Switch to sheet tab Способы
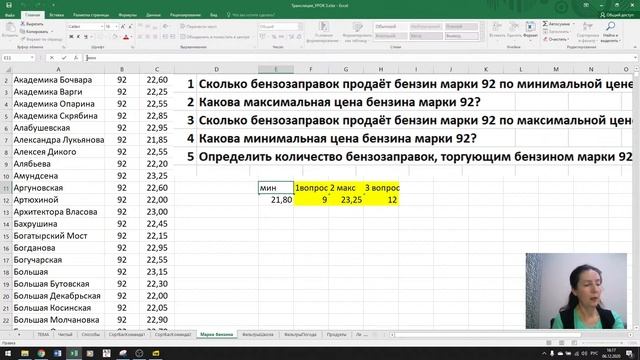Screen dimensions: 640x360 (x=91, y=334)
